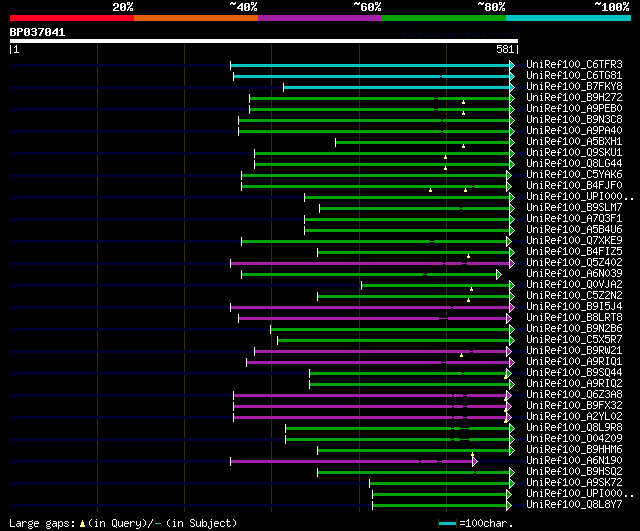Click the UniRef100_Q7XKE9 text
Image resolution: width=640 pixels, height=531 pixels.
coord(574,241)
